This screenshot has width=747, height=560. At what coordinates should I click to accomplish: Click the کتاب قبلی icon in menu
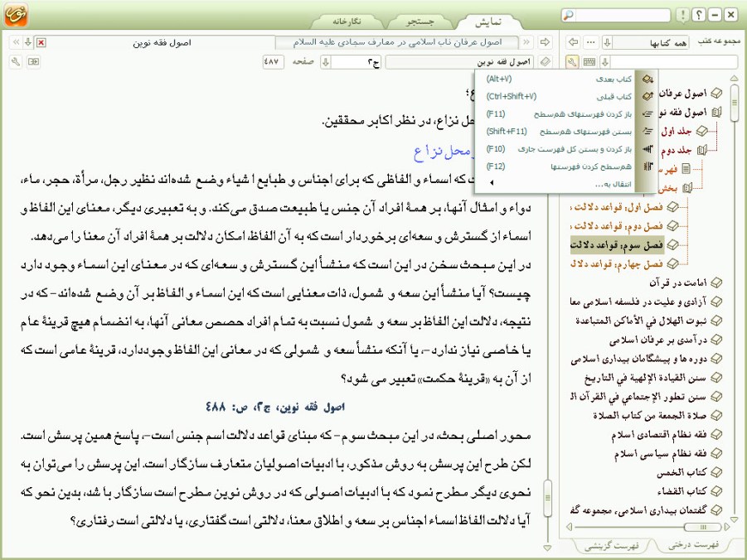648,96
